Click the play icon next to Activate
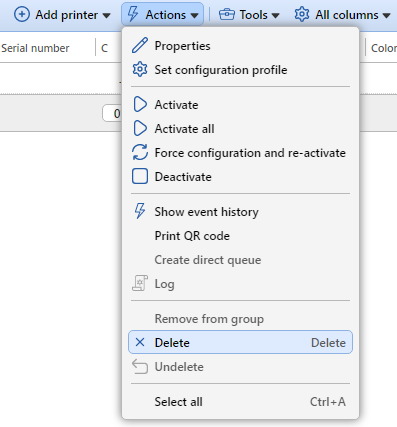 pyautogui.click(x=140, y=104)
